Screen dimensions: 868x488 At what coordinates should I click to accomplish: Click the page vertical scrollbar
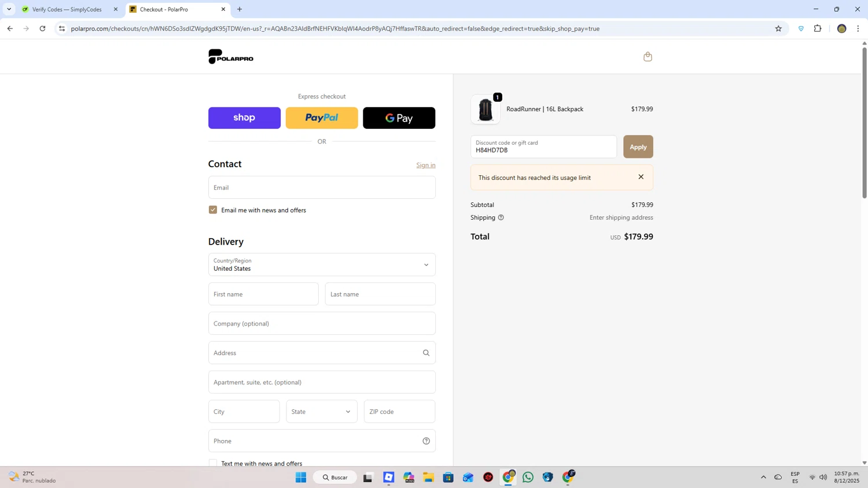[865, 123]
